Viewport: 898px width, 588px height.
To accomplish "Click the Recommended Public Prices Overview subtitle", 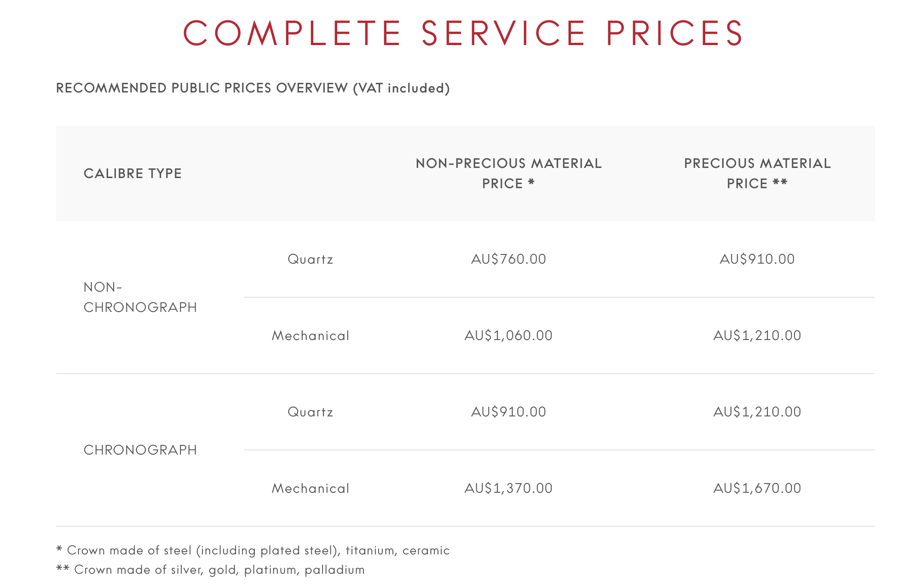I will [253, 88].
